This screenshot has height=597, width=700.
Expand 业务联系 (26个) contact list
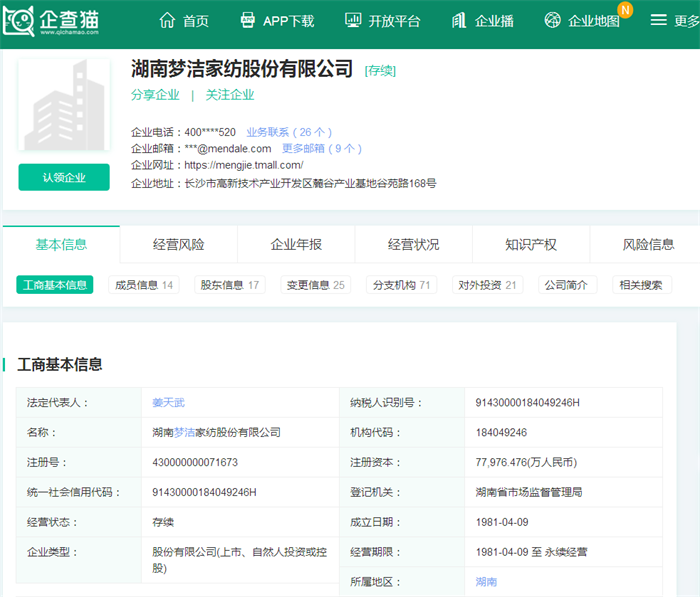pos(289,132)
